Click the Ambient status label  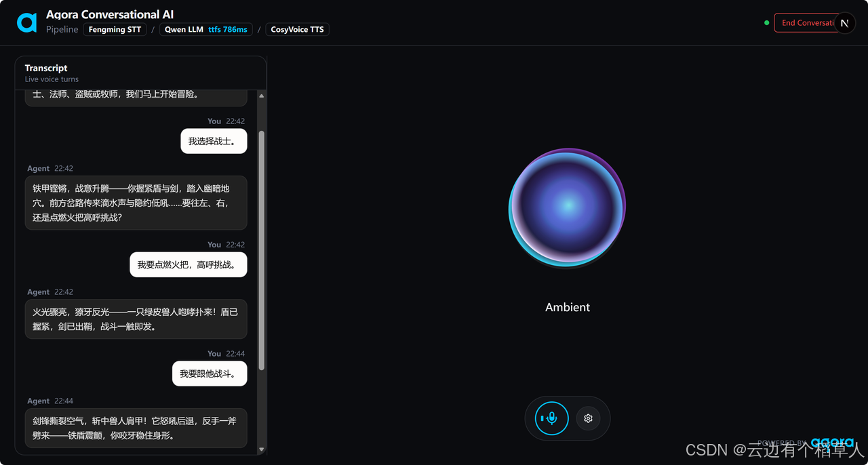pos(568,307)
